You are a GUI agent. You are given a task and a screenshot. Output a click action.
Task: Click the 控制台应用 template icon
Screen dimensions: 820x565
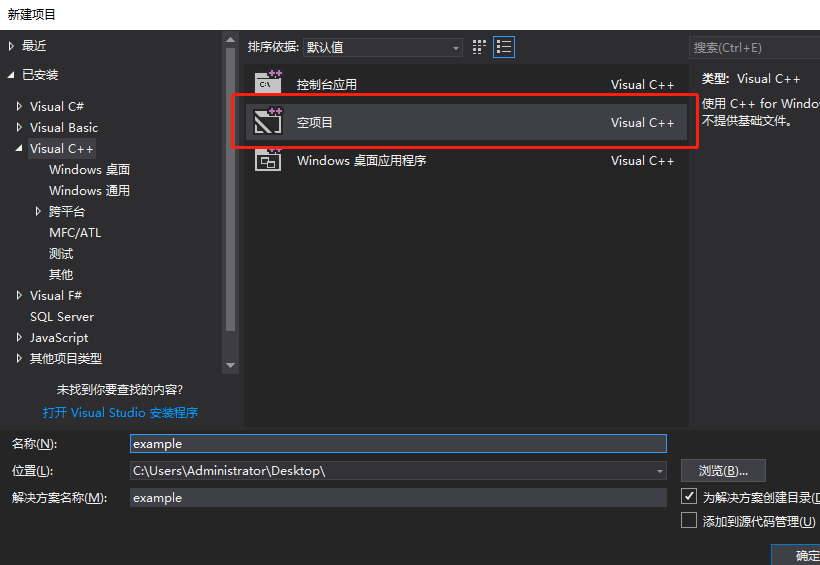coord(268,83)
